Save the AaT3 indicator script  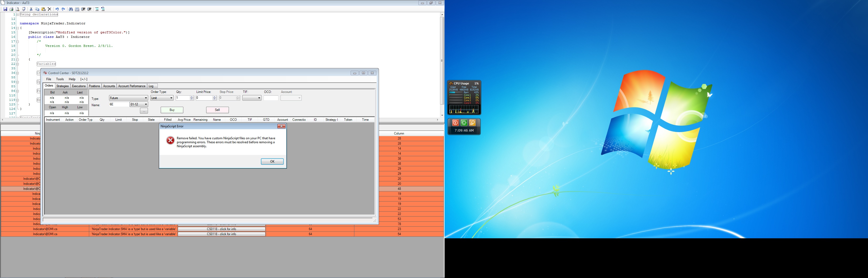coord(5,9)
